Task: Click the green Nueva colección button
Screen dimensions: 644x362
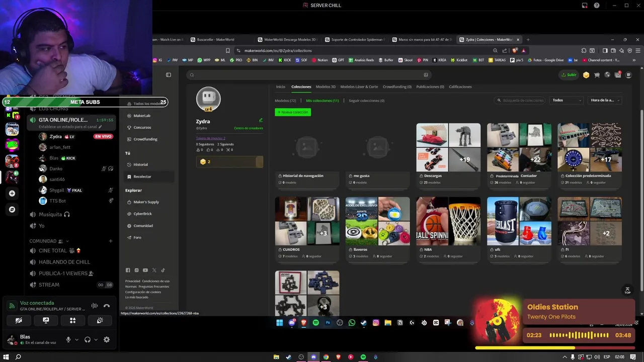Action: tap(293, 112)
